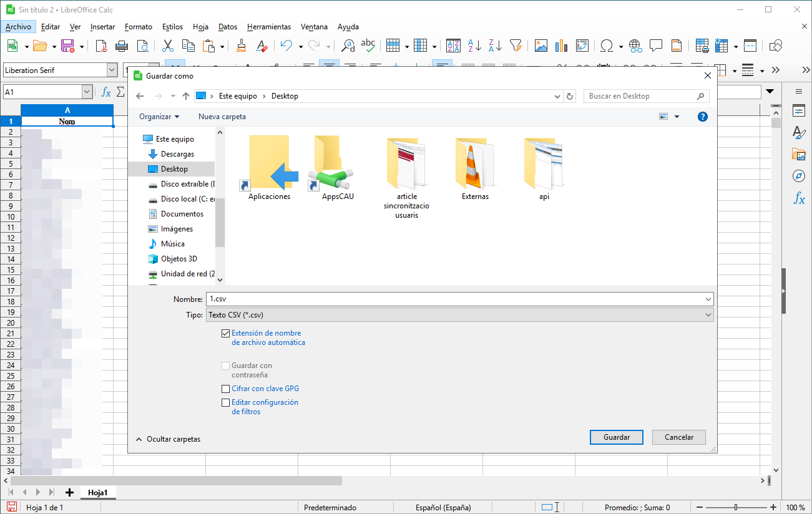This screenshot has height=514, width=812.
Task: Click the Copy icon in toolbar
Action: coord(188,46)
